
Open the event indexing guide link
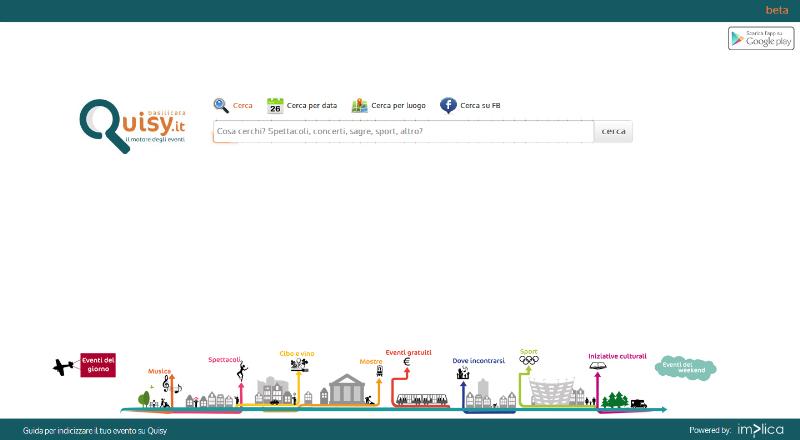[x=95, y=431]
